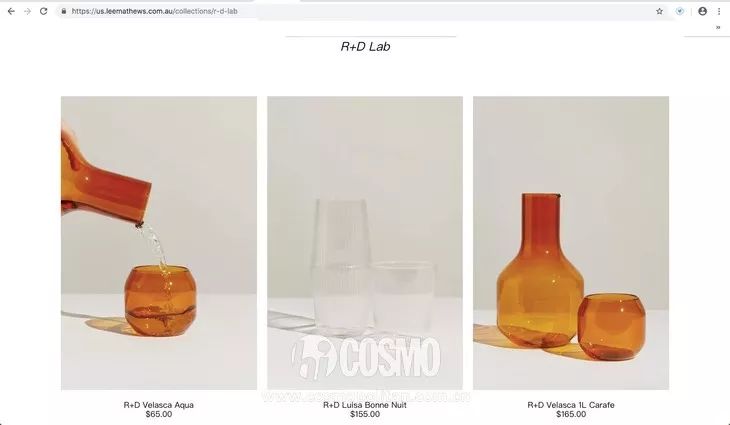Open the Chrome three-dot menu
Viewport: 730px width, 425px height.
coord(719,11)
